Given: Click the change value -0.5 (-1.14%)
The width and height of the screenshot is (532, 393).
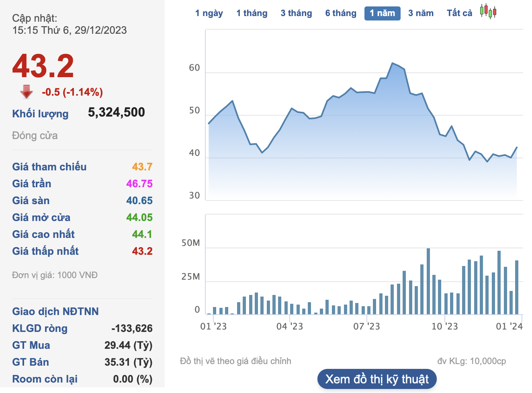Looking at the screenshot, I should pyautogui.click(x=72, y=92).
